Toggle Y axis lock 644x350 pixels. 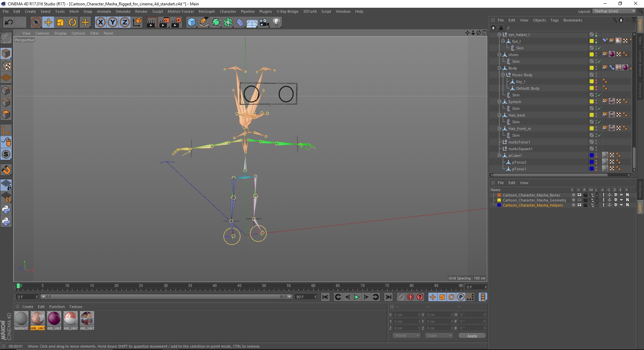pyautogui.click(x=113, y=23)
